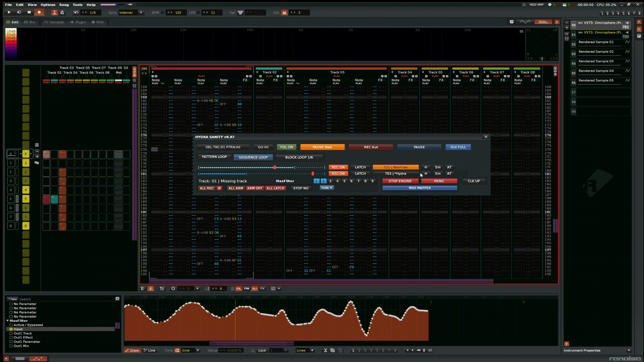Open the Lines interpolation dropdown
This screenshot has width=644, height=362.
305,351
